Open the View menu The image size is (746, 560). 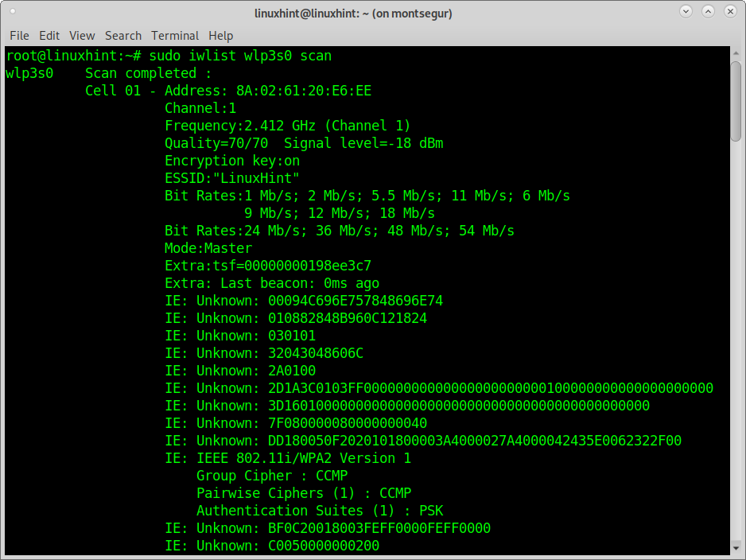click(x=82, y=36)
